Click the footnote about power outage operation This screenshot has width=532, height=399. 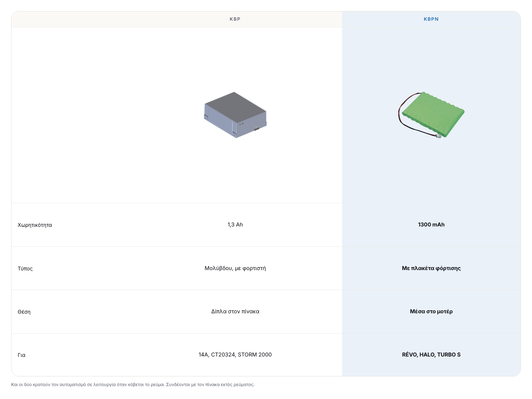(x=133, y=385)
